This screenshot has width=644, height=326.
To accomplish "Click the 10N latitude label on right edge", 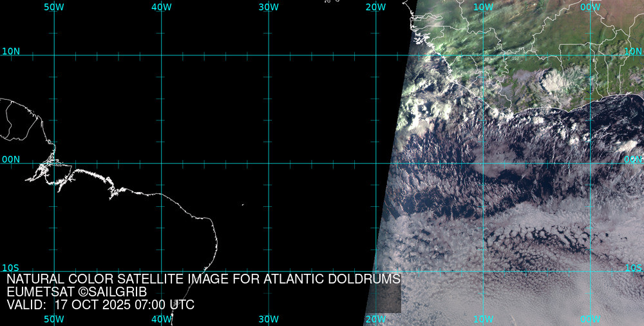I will pos(633,51).
